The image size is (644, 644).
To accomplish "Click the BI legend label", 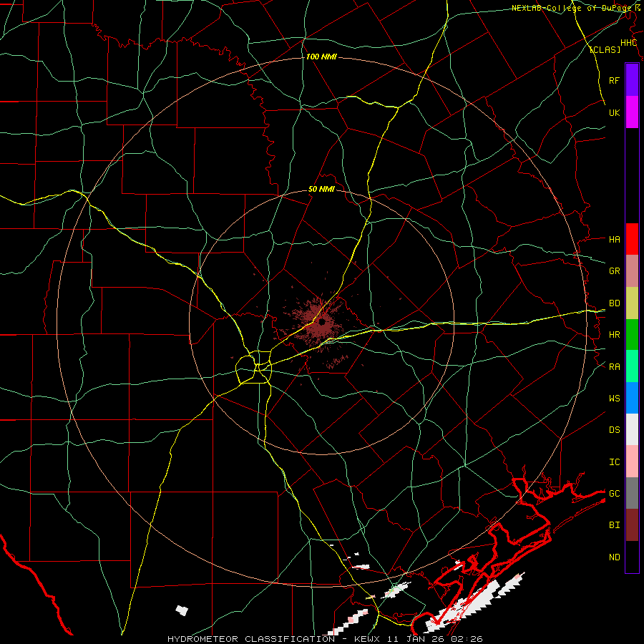I will [x=614, y=525].
